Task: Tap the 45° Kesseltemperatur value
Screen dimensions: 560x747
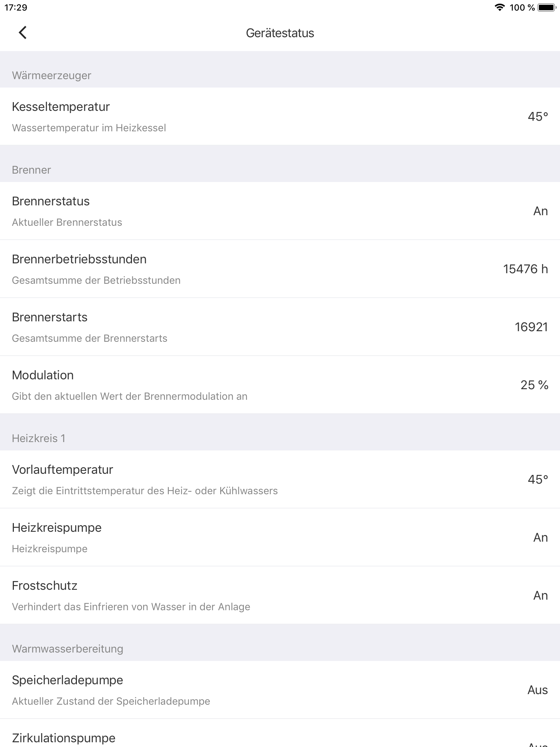Action: coord(538,116)
